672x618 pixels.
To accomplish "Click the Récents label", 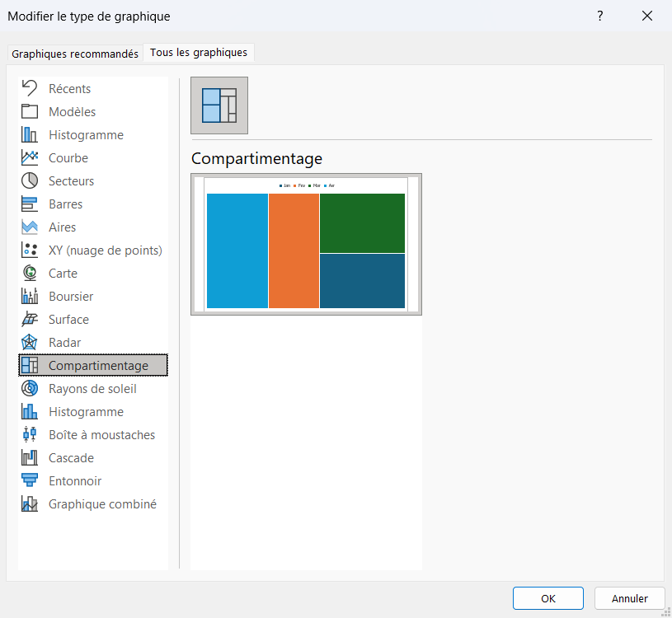I will pyautogui.click(x=70, y=89).
